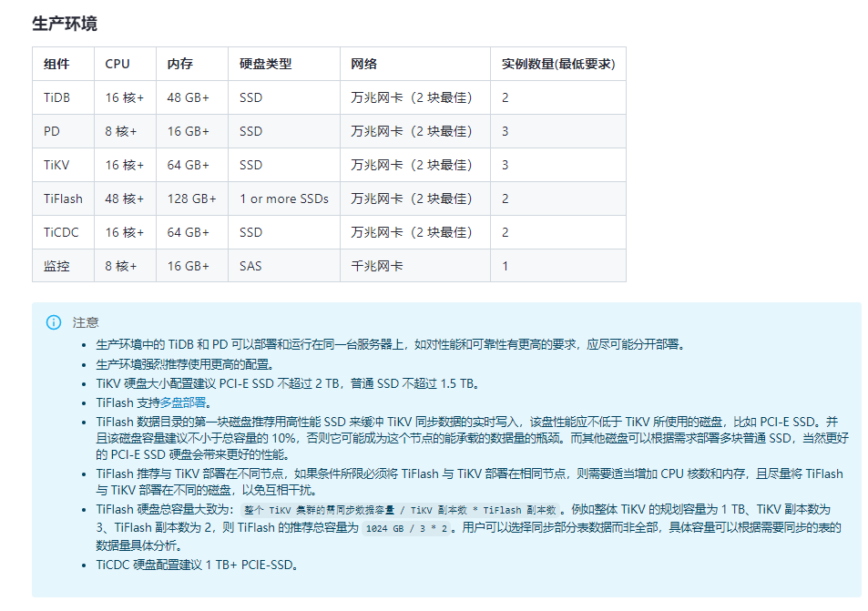This screenshot has height=611, width=868.
Task: Click the TiFlash capacity formula code text
Action: tap(400, 510)
